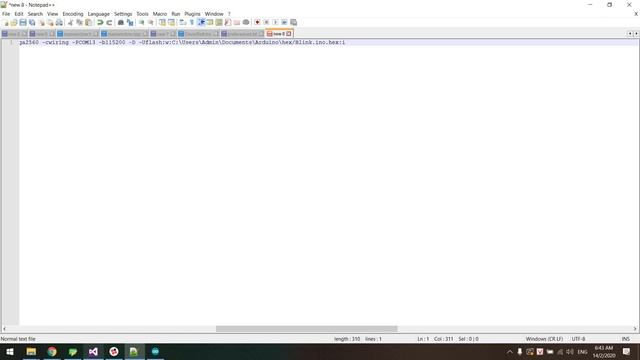Click the macro Playback icon

click(x=275, y=22)
